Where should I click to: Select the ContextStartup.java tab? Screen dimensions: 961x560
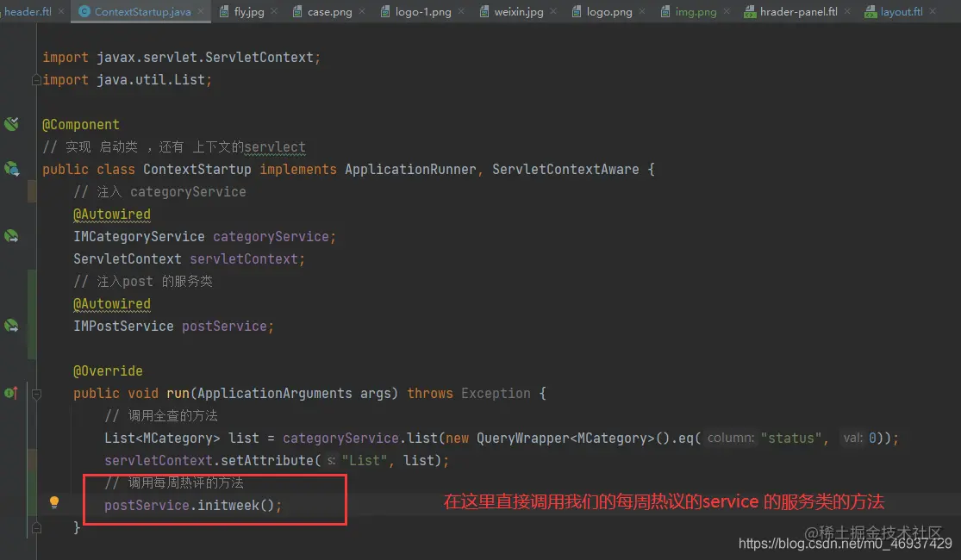[x=142, y=11]
